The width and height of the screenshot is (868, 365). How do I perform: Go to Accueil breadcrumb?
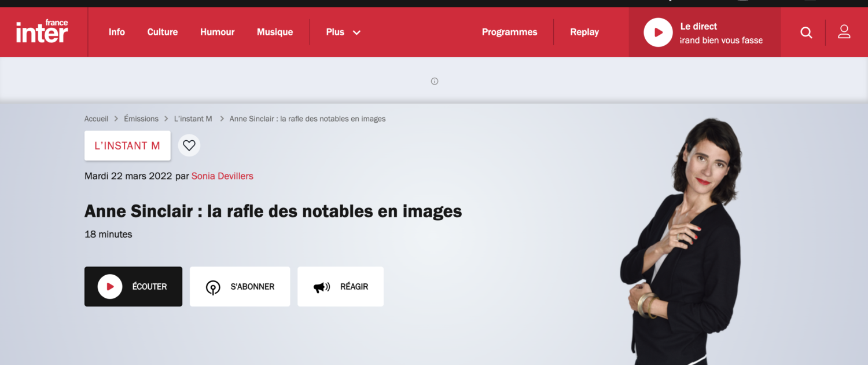(97, 119)
